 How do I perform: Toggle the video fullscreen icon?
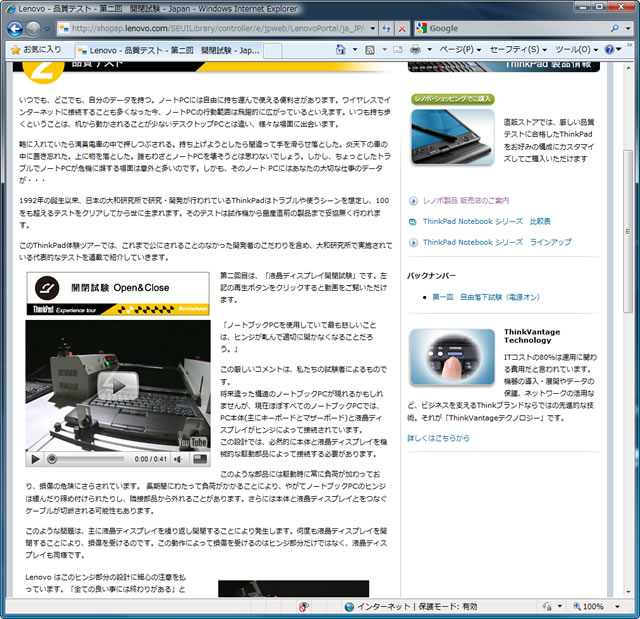pos(200,459)
